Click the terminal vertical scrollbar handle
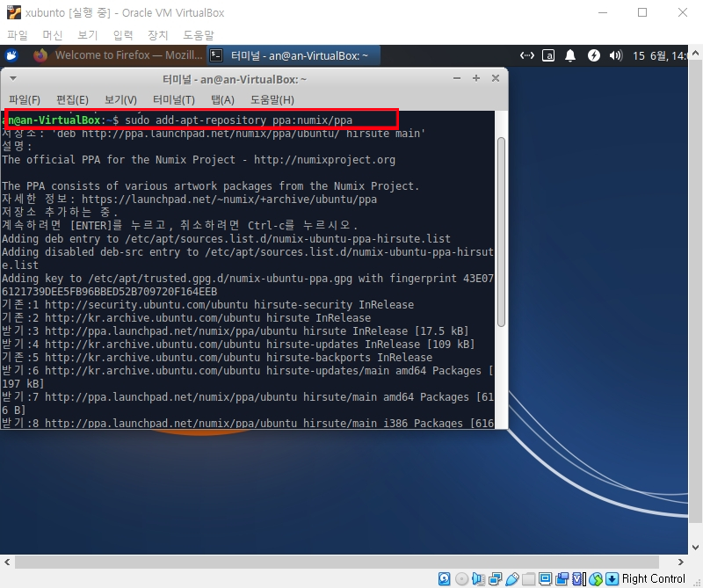The image size is (703, 588). [x=501, y=232]
